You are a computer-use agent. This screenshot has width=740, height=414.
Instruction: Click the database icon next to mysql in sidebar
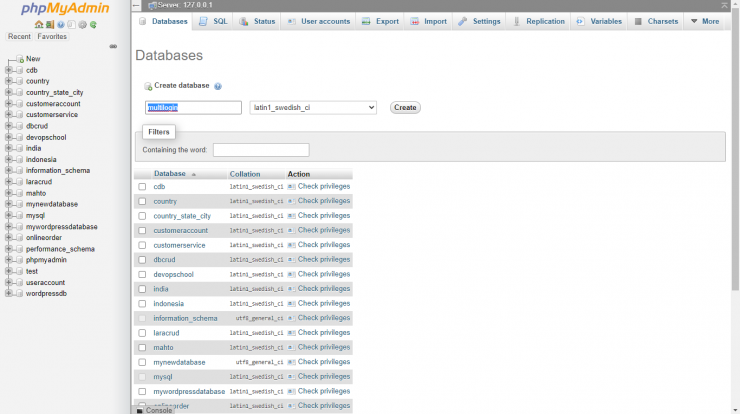tap(20, 215)
